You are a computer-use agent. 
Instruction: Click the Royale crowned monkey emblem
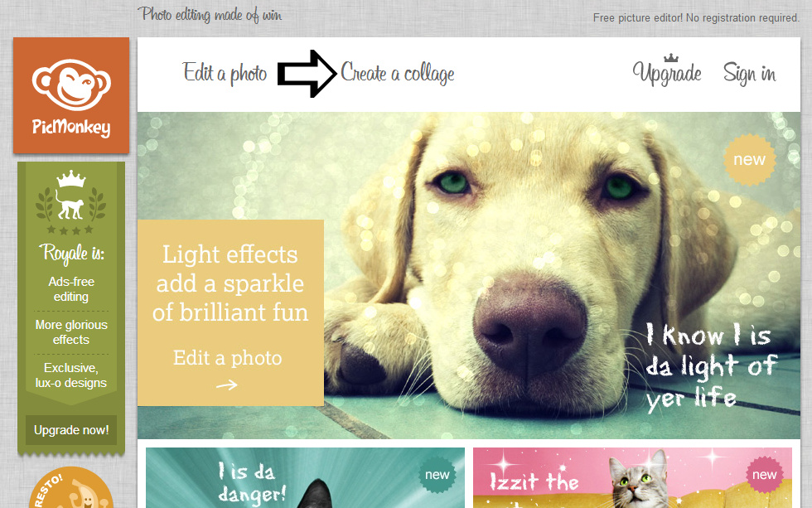[x=71, y=202]
